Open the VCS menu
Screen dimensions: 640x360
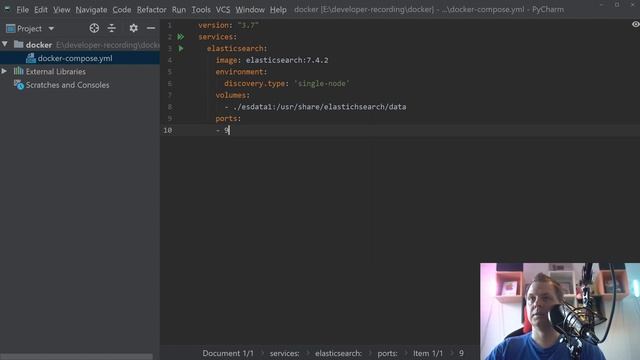pyautogui.click(x=223, y=9)
